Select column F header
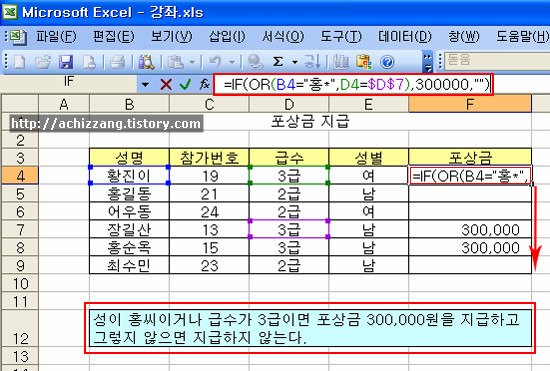 (x=470, y=104)
